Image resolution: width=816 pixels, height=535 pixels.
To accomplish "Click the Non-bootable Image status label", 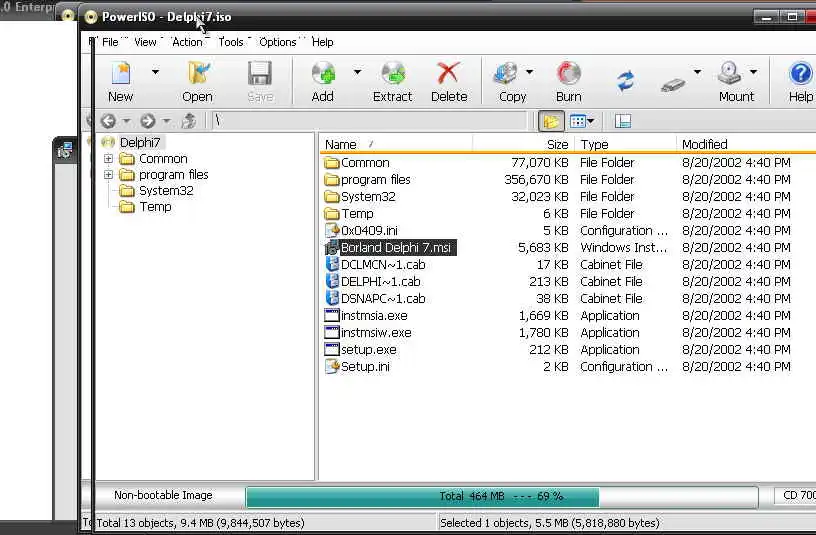I will coord(163,495).
